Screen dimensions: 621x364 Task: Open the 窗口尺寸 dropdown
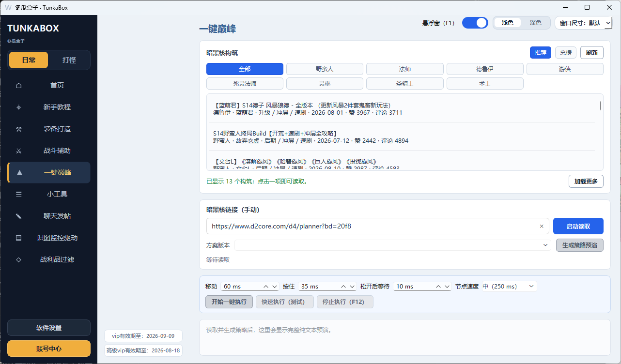[583, 23]
